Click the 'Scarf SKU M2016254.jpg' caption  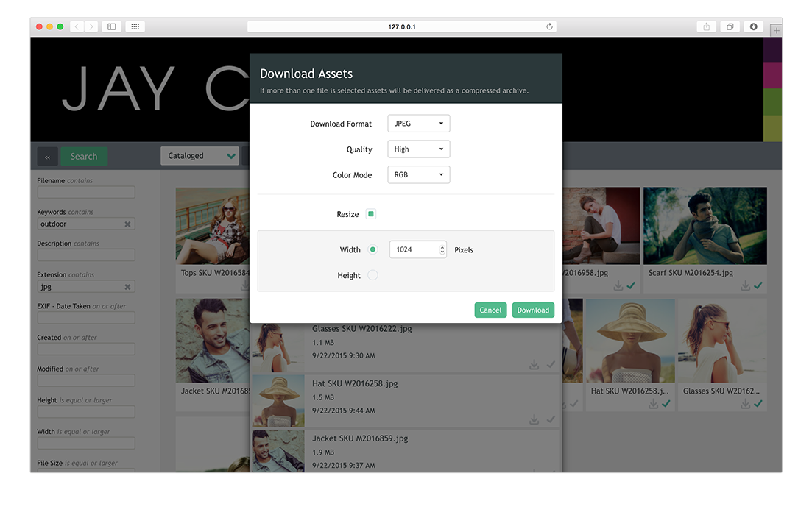coord(691,273)
